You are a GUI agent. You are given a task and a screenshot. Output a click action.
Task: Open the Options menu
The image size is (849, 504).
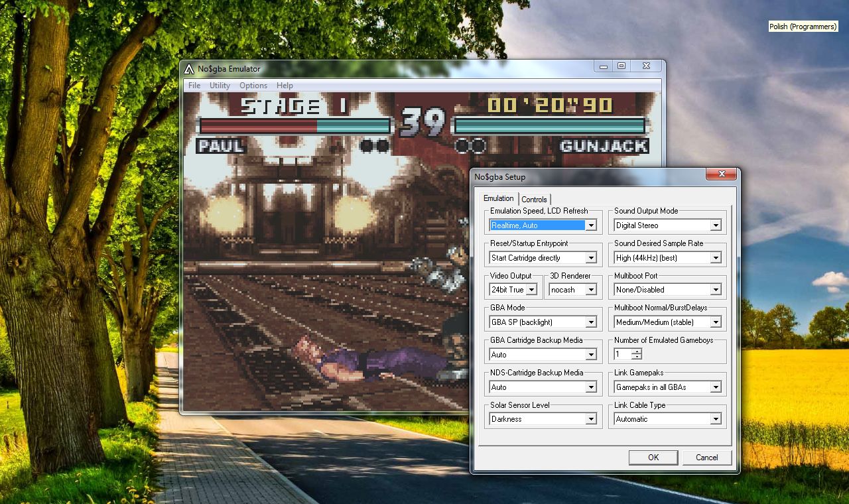pyautogui.click(x=253, y=86)
